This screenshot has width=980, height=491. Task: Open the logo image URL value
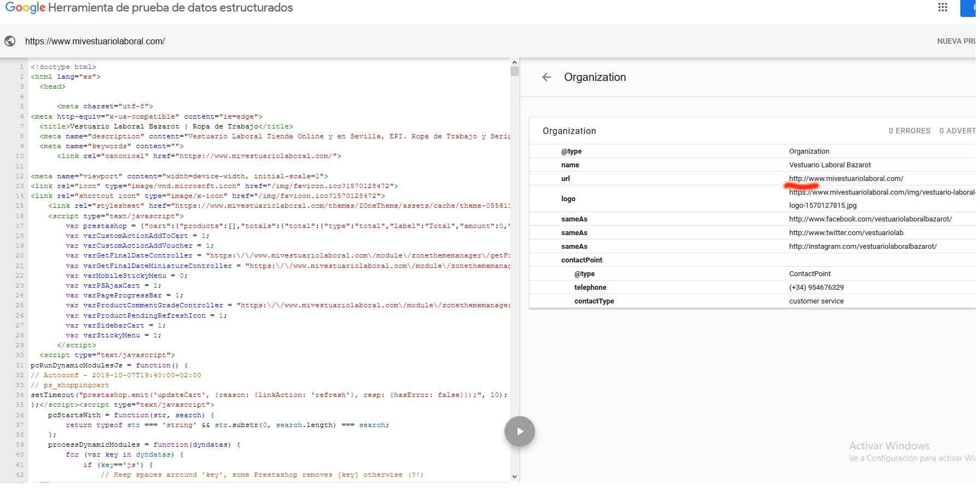[882, 198]
